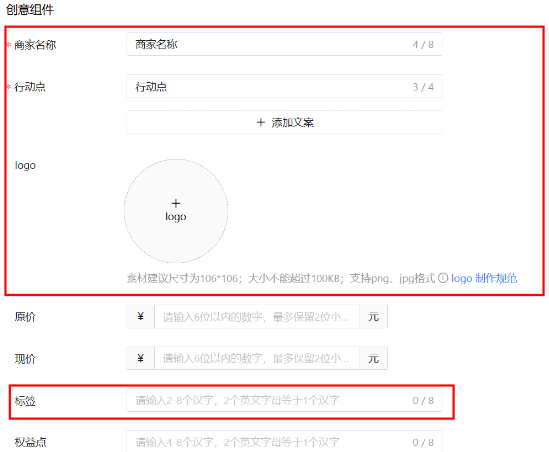Click the 现价 price input field
The width and height of the screenshot is (549, 452).
[257, 358]
